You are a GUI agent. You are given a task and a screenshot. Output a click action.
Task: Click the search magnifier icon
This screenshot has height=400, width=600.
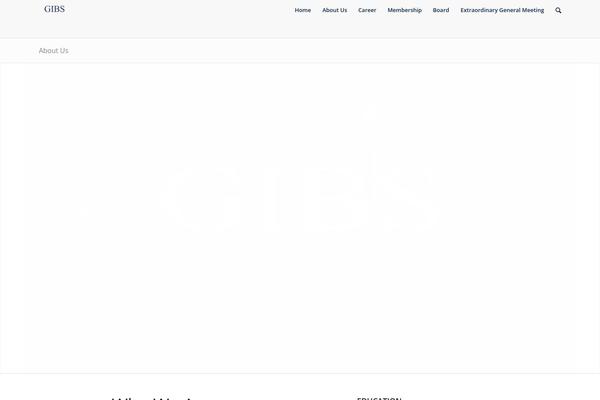(558, 10)
